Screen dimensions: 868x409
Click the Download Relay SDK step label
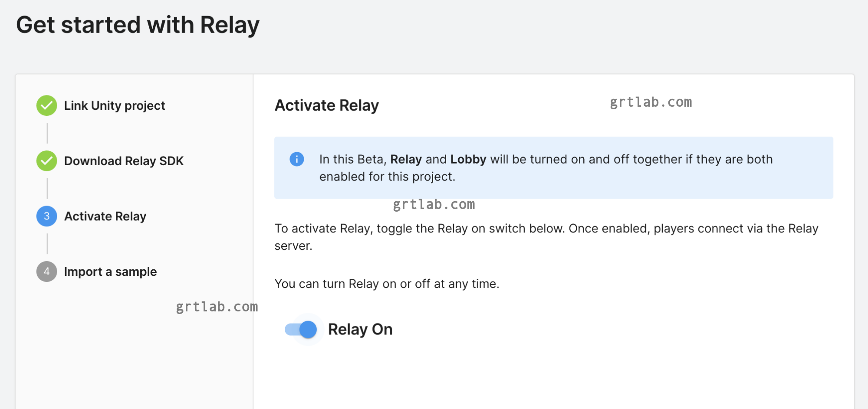(124, 161)
